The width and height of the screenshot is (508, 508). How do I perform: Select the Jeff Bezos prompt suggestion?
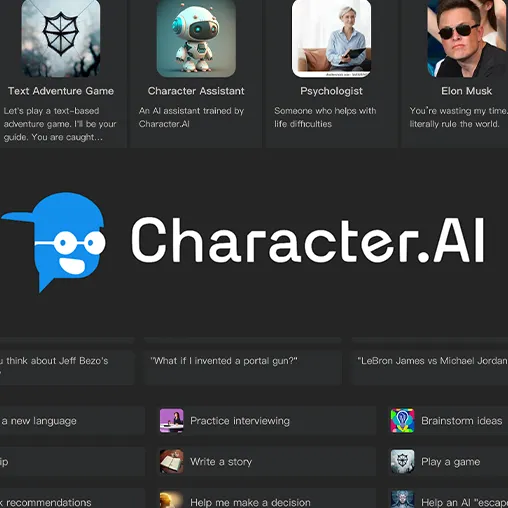tap(67, 367)
